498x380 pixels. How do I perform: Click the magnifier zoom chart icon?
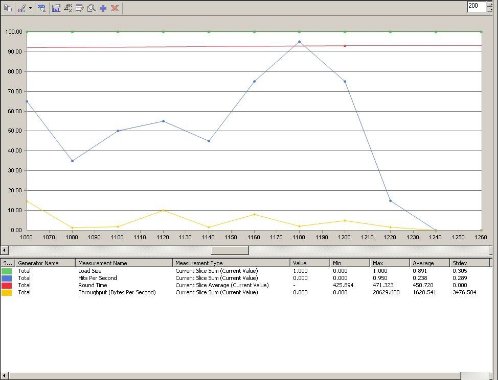(91, 8)
